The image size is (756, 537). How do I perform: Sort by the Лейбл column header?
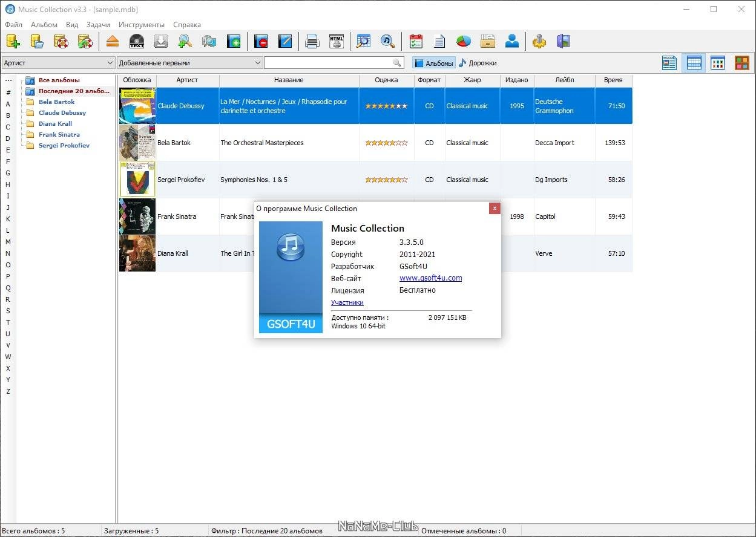[564, 80]
